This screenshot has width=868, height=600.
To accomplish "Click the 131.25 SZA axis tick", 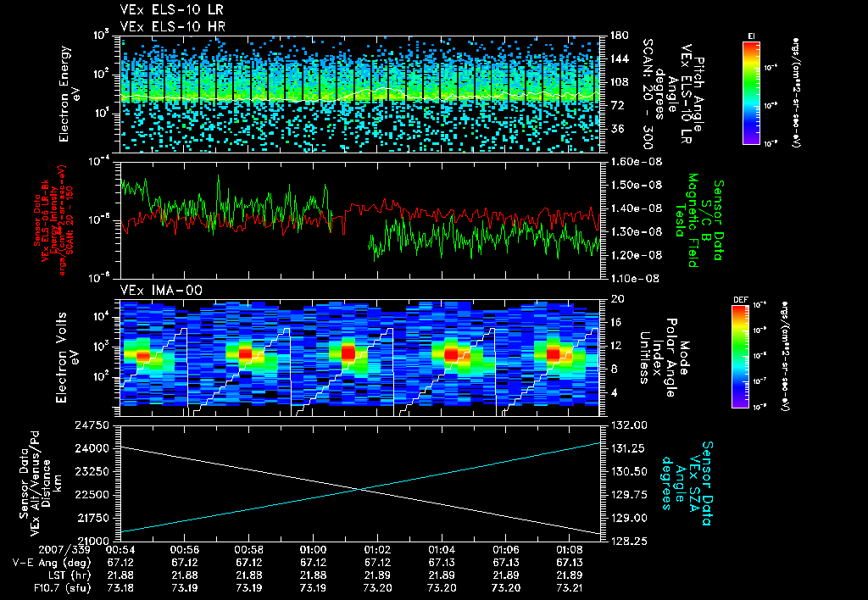I will 628,448.
